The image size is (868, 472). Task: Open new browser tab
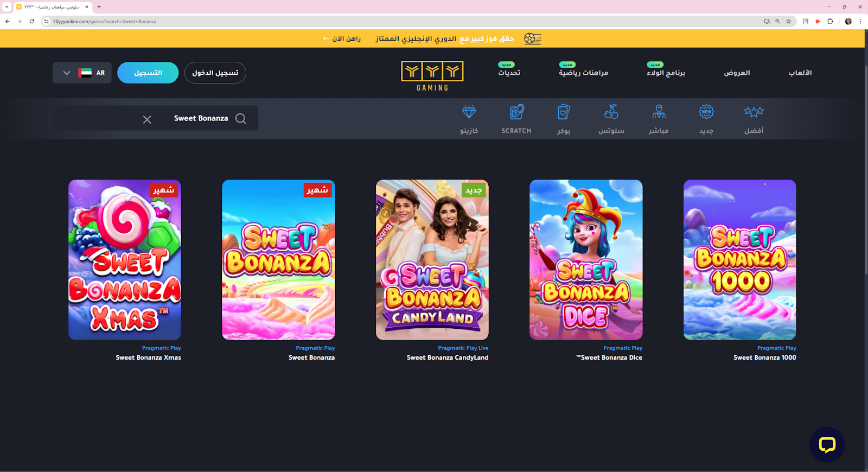(99, 7)
